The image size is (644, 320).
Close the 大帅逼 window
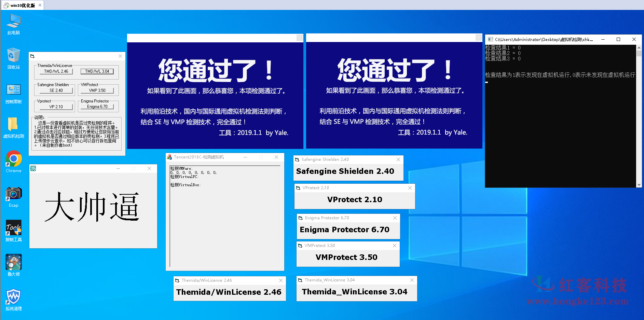149,168
